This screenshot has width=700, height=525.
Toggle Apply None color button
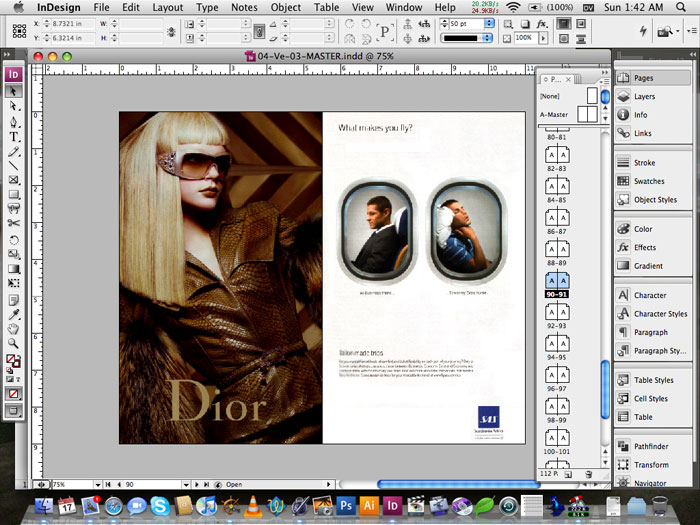coord(14,394)
